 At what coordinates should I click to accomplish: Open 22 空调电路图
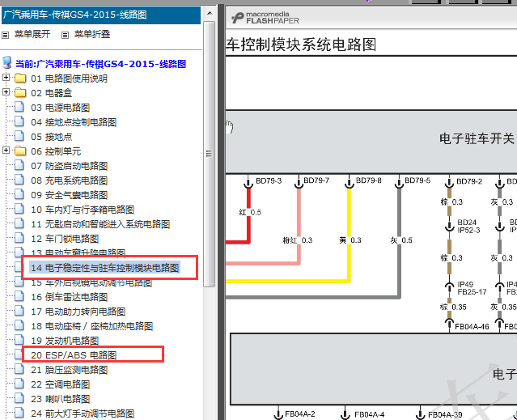[61, 384]
